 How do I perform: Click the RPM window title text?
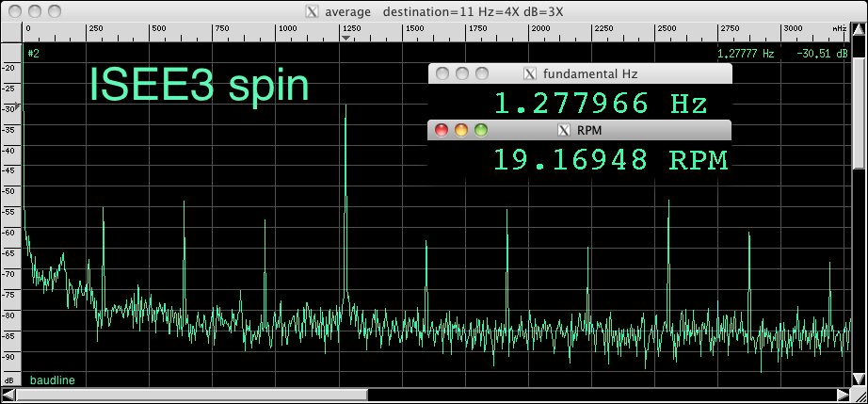[589, 131]
